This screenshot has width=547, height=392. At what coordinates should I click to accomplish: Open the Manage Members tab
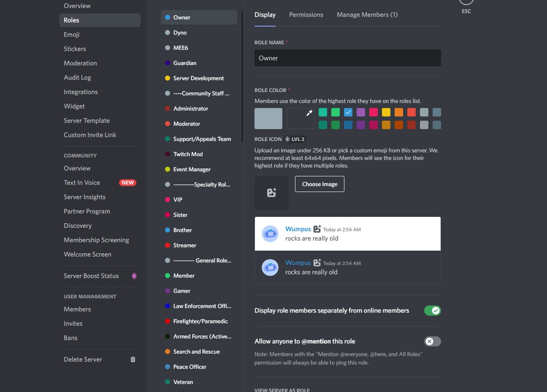click(367, 14)
